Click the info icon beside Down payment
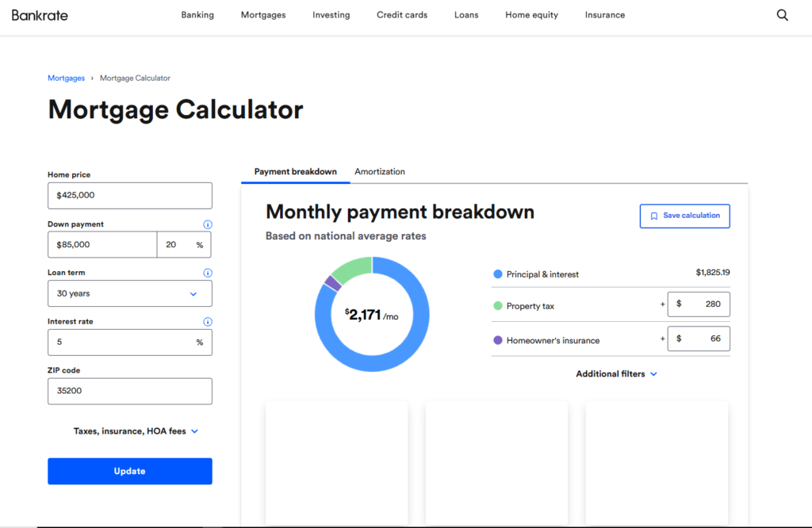This screenshot has height=528, width=812. pos(208,224)
